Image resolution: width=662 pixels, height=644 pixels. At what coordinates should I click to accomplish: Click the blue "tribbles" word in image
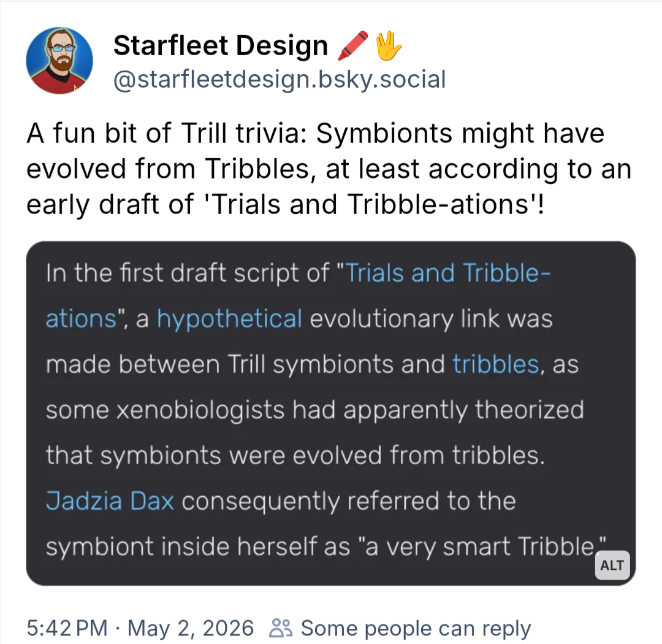(x=496, y=364)
